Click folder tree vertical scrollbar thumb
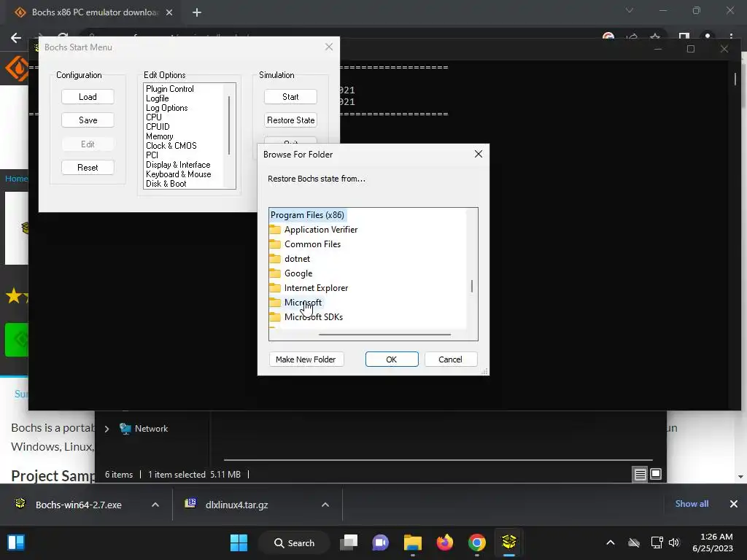 (472, 286)
